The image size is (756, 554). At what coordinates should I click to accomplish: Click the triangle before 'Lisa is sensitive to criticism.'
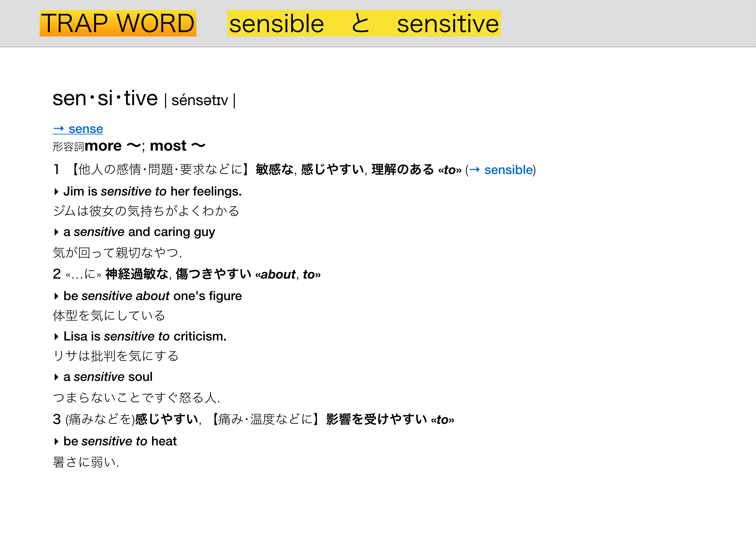tap(56, 337)
